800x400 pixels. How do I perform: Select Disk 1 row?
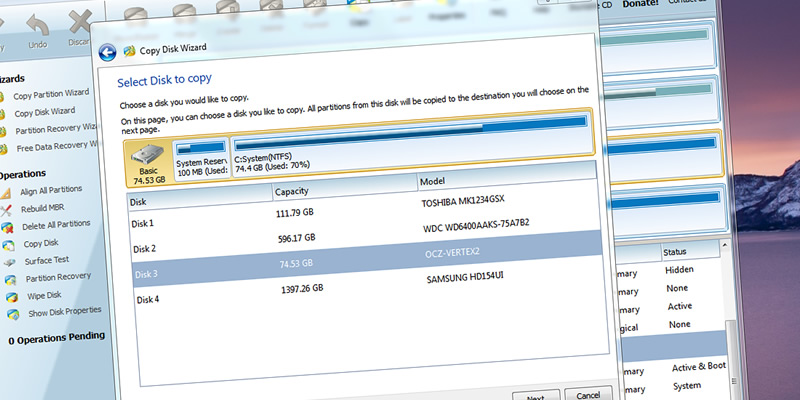pyautogui.click(x=365, y=211)
